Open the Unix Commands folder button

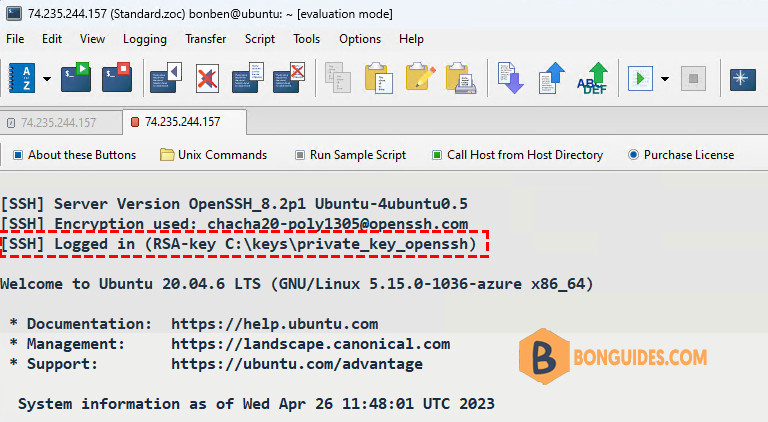214,155
